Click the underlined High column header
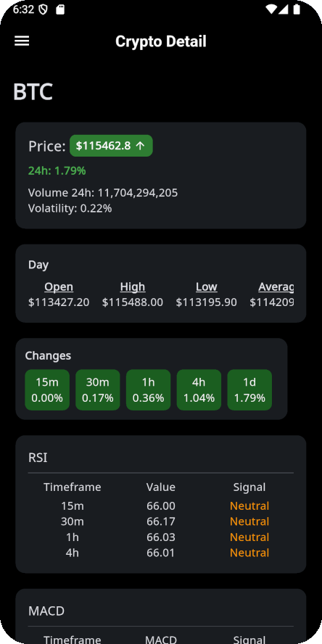The image size is (322, 644). tap(133, 286)
